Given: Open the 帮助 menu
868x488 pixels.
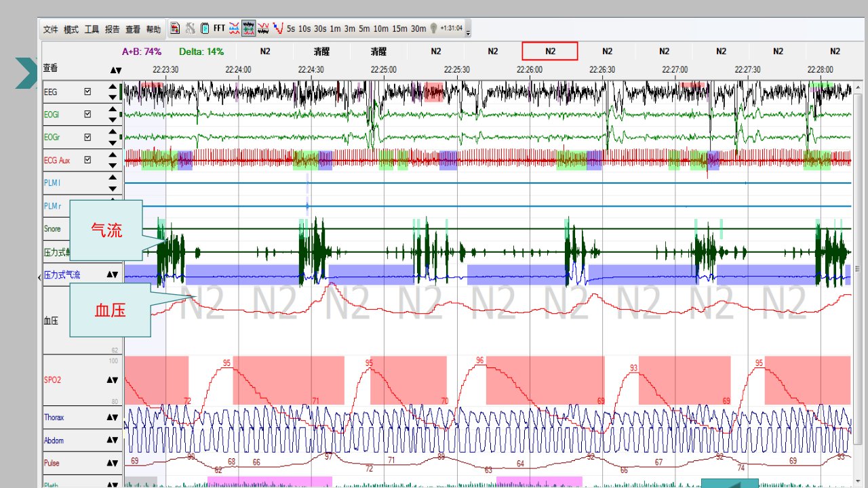Looking at the screenshot, I should 154,29.
